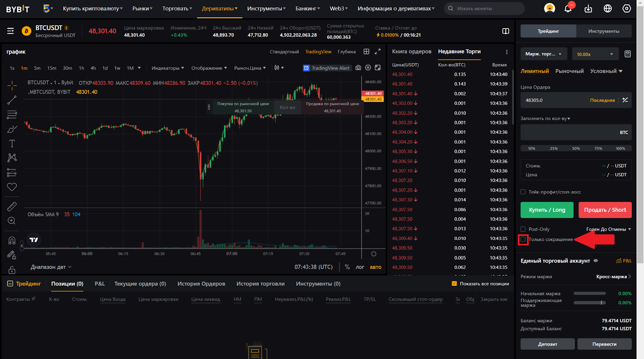Select the pattern drawing tool
The width and height of the screenshot is (644, 359).
pos(12,158)
